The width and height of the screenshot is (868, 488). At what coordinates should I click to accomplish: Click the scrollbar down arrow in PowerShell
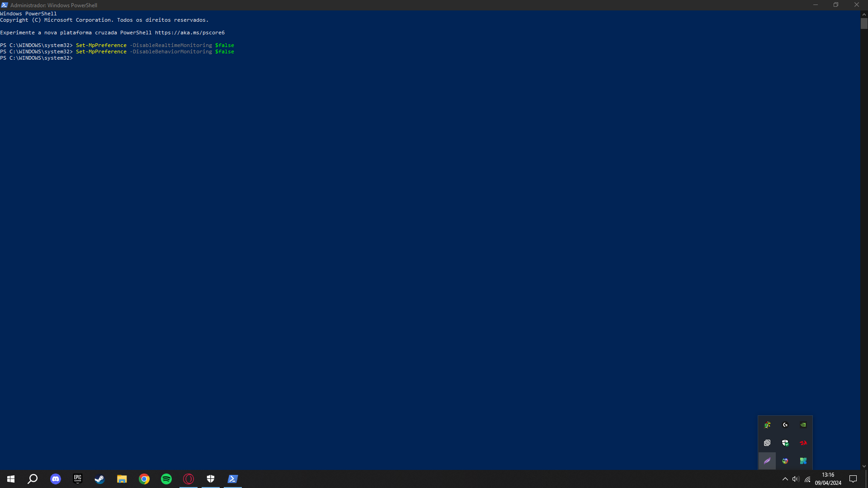pyautogui.click(x=864, y=466)
